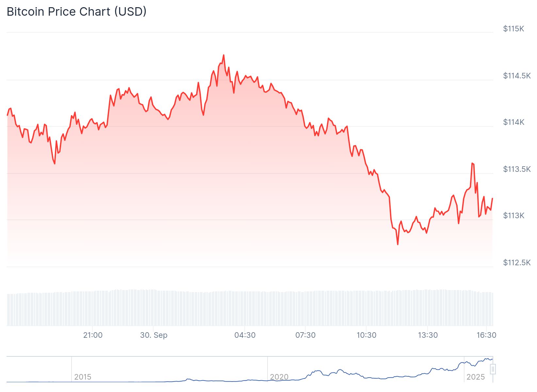
Task: Click the navigator range handle with two bars
Action: 493,369
